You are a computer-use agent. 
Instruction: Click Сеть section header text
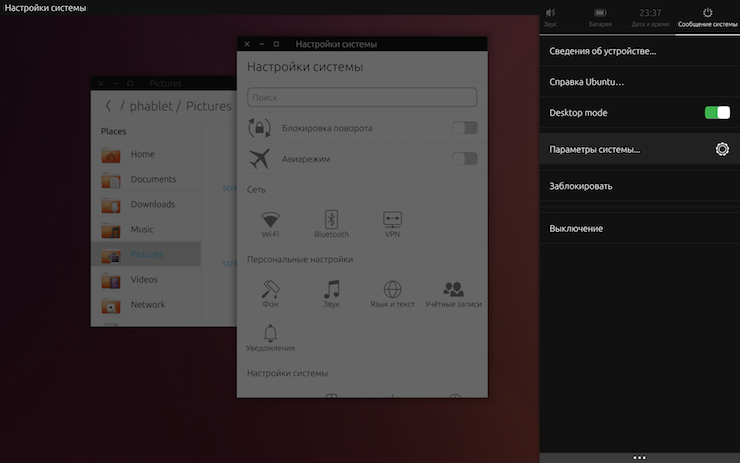point(256,190)
